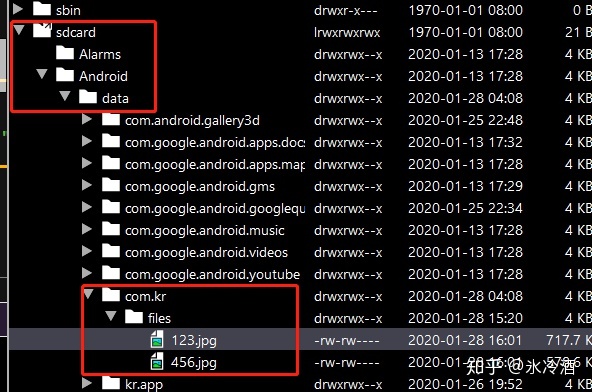This screenshot has height=392, width=592.
Task: Select the sbin folder name
Action: (68, 10)
